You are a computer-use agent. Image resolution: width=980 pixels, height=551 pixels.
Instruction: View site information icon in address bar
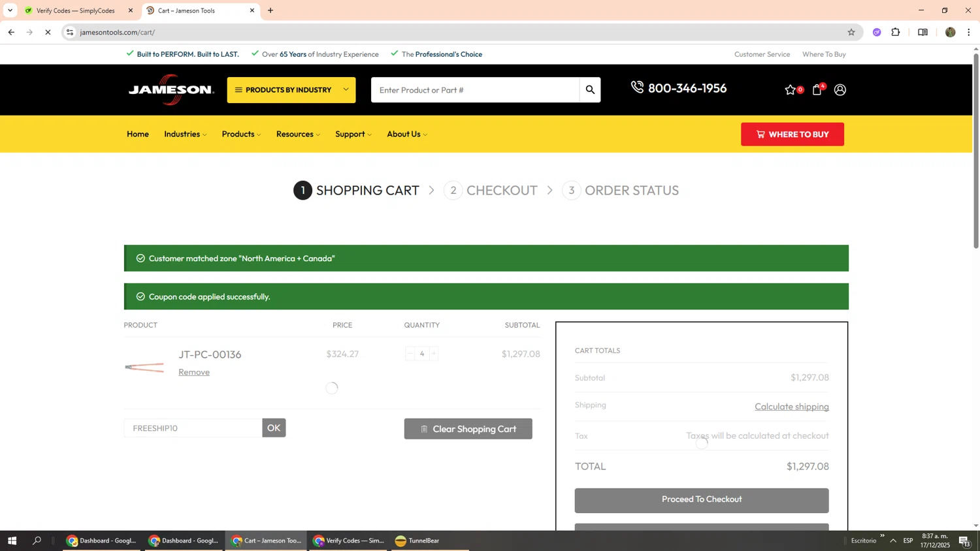[70, 32]
